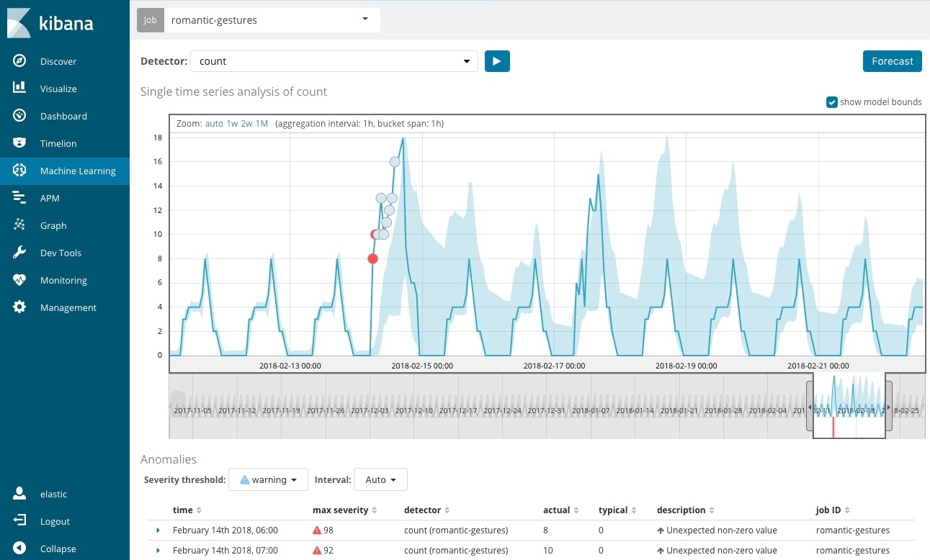Click Logout text in sidebar
930x560 pixels.
[x=55, y=521]
